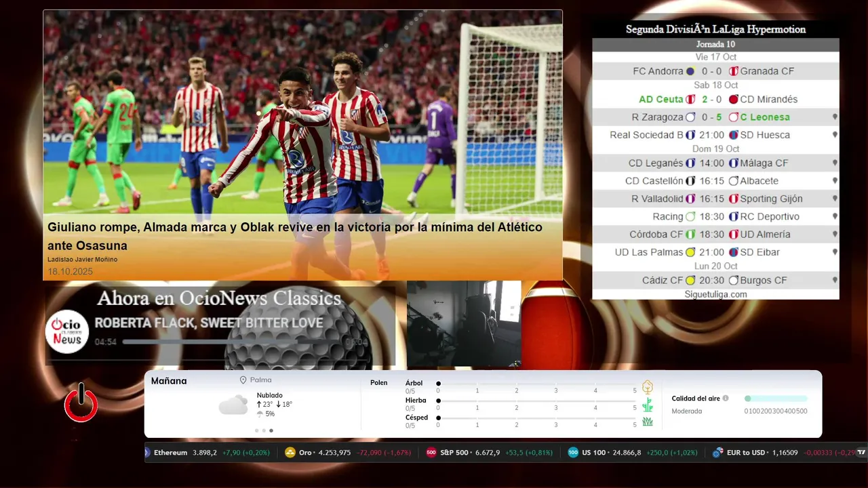Click the red power button icon
Image resolution: width=868 pixels, height=488 pixels.
(x=81, y=403)
